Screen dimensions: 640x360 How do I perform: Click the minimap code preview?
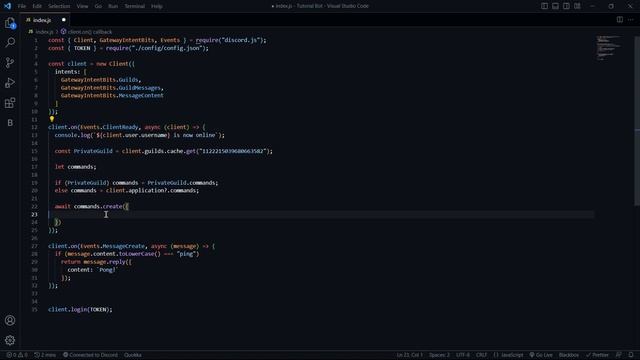tap(608, 47)
